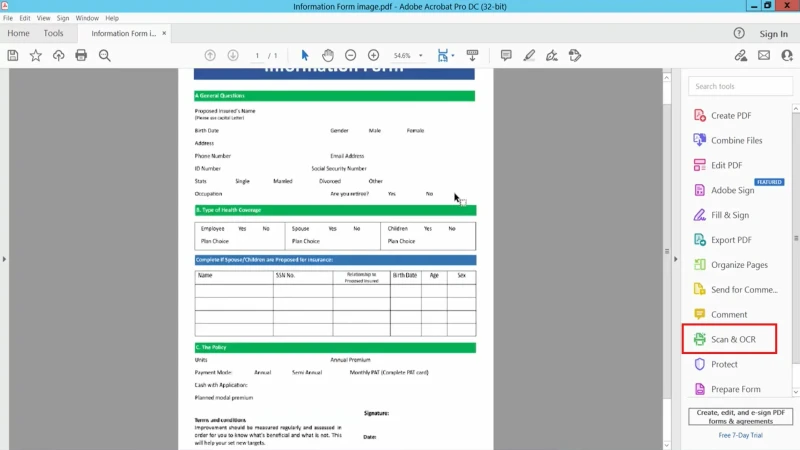Click in the Search tools field
800x450 pixels.
click(x=740, y=86)
